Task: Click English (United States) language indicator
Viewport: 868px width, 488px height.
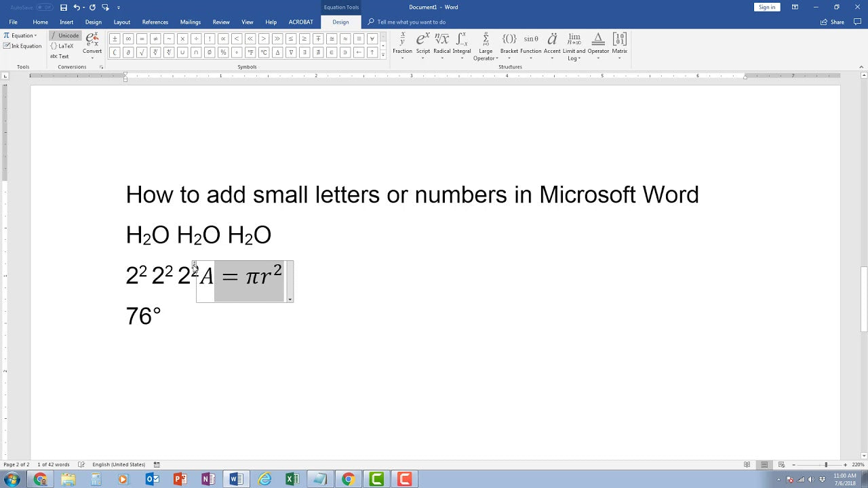Action: [x=119, y=464]
